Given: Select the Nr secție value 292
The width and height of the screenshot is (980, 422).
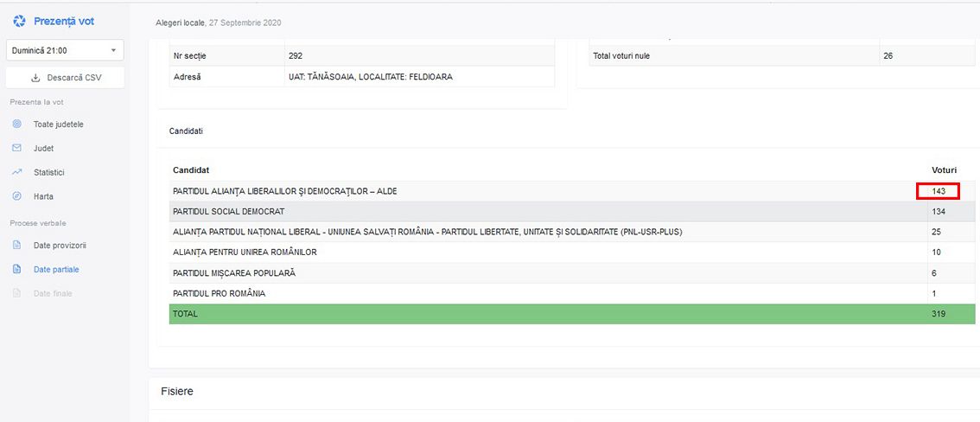Looking at the screenshot, I should (295, 55).
